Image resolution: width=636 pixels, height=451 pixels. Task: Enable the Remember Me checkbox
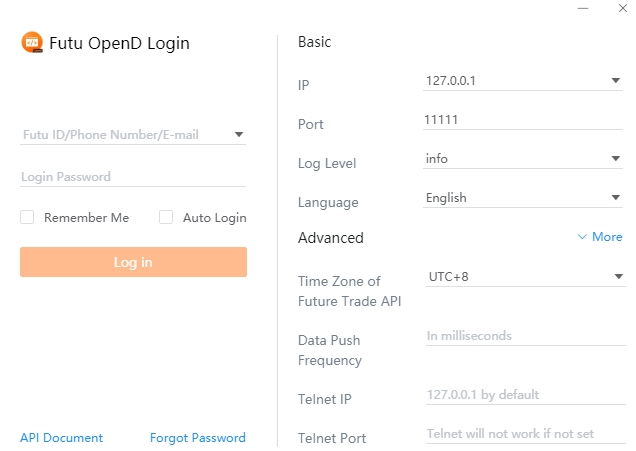tap(28, 217)
